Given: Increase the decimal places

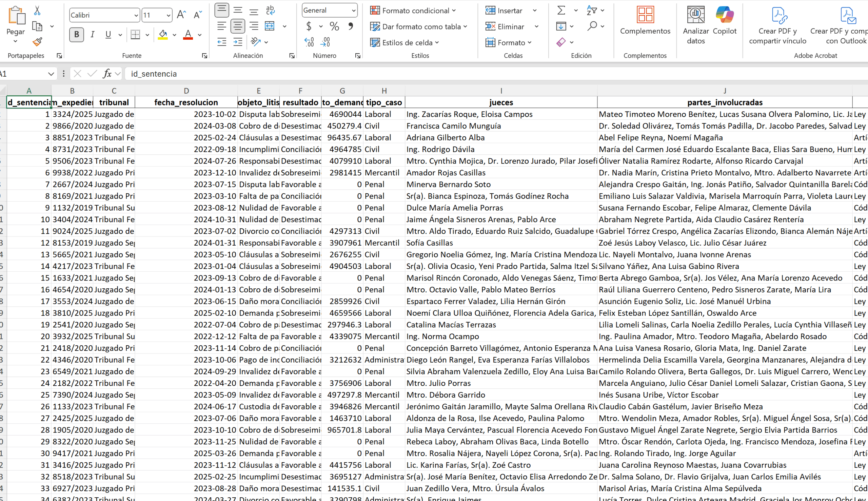Looking at the screenshot, I should pyautogui.click(x=309, y=42).
